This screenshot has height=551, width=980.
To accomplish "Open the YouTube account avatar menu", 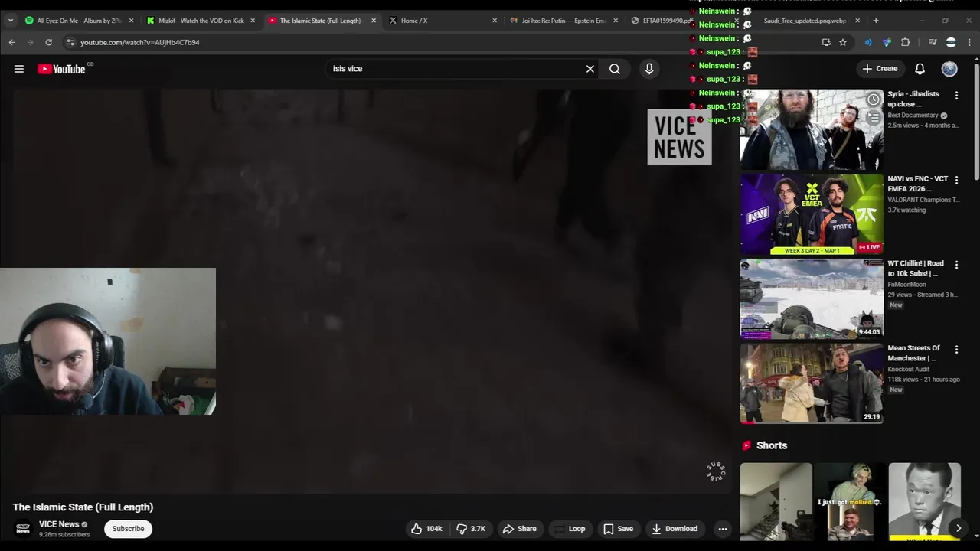I will [949, 69].
